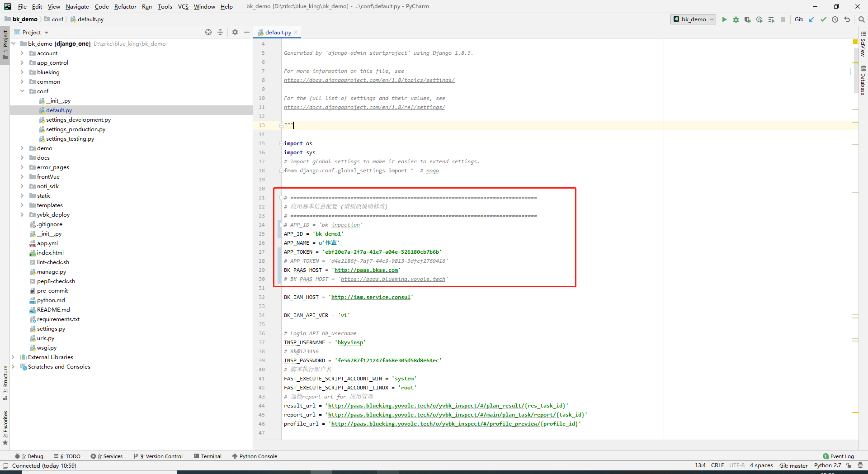Open settings_production.py in project tree
This screenshot has height=474, width=868.
point(75,129)
